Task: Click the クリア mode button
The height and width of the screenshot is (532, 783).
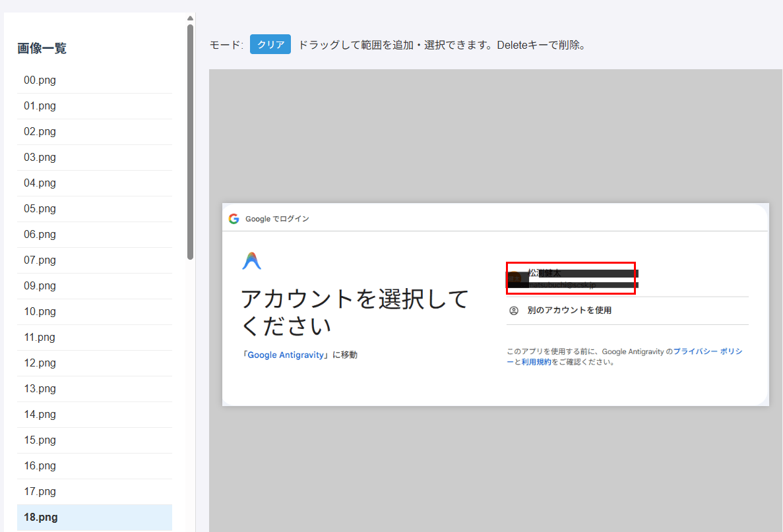Action: coord(270,45)
